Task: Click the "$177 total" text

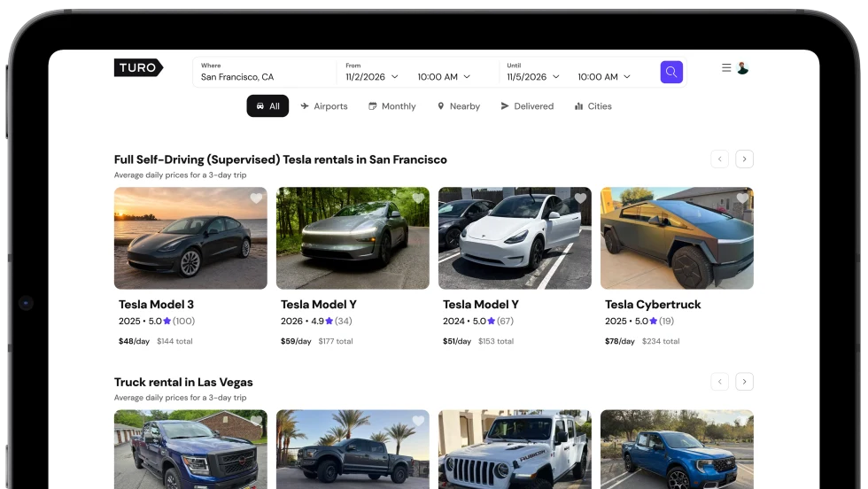Action: pos(336,341)
